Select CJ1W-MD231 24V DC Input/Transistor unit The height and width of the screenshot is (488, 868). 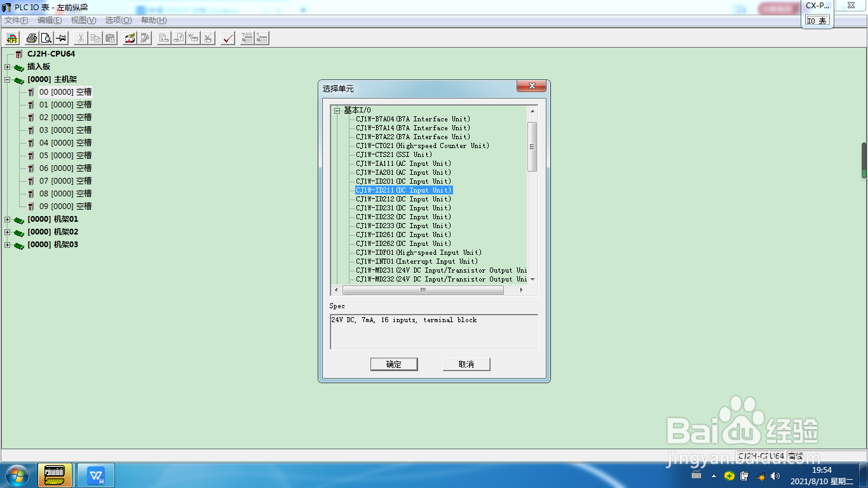pyautogui.click(x=442, y=270)
